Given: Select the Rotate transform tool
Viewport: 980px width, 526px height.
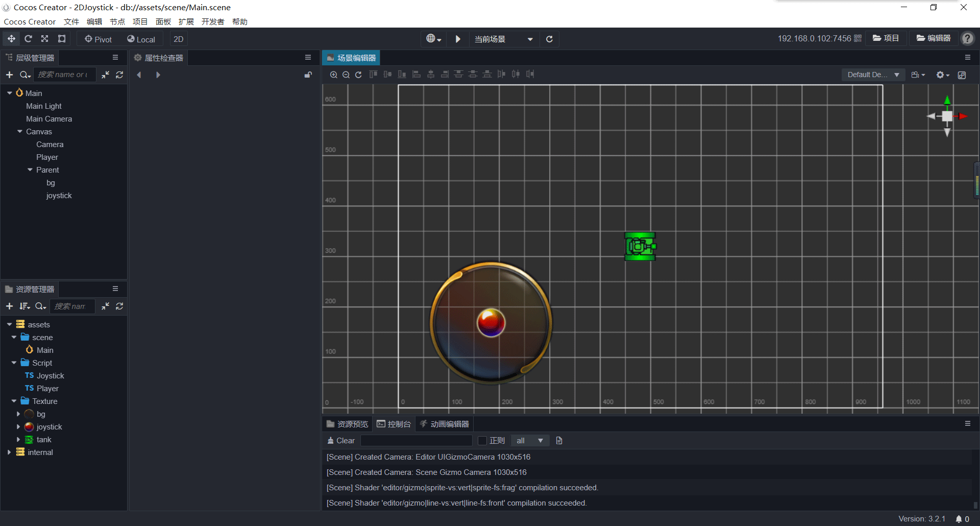Looking at the screenshot, I should click(x=28, y=39).
